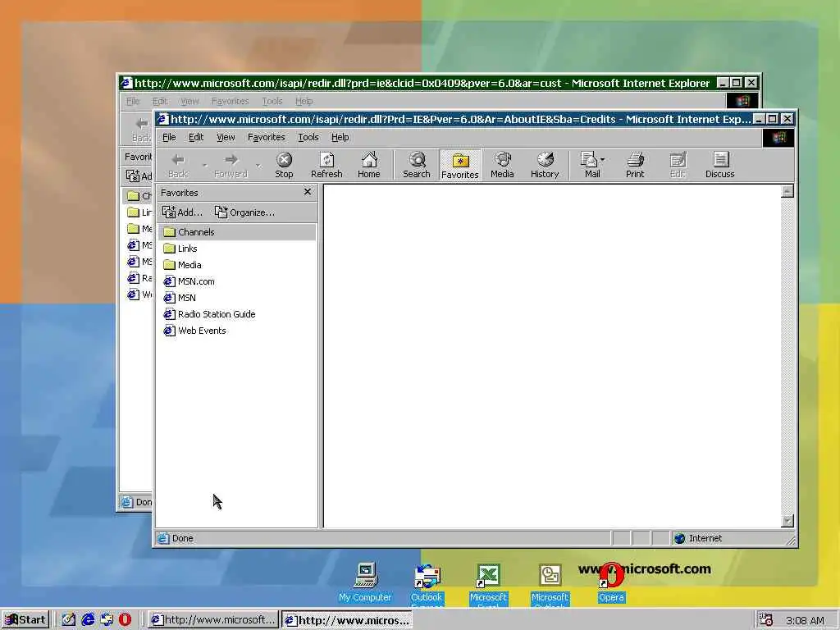This screenshot has height=630, width=840.
Task: Open the View menu in front window
Action: point(226,137)
